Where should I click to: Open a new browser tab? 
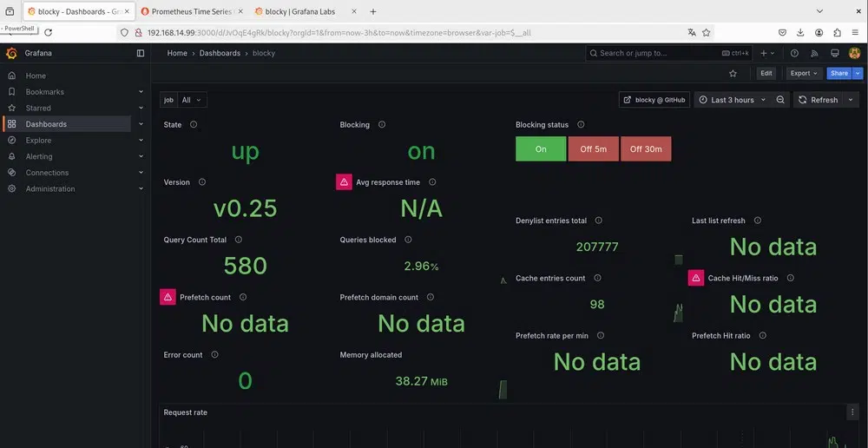(373, 11)
